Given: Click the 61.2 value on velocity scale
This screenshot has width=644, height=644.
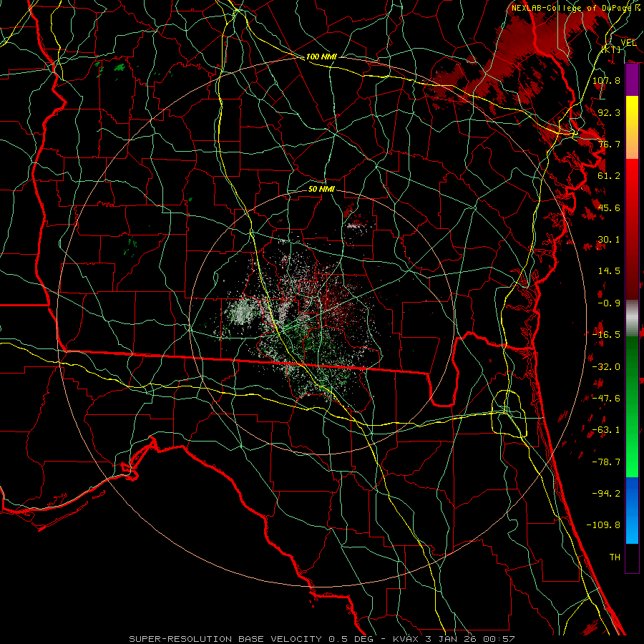Looking at the screenshot, I should pos(609,176).
